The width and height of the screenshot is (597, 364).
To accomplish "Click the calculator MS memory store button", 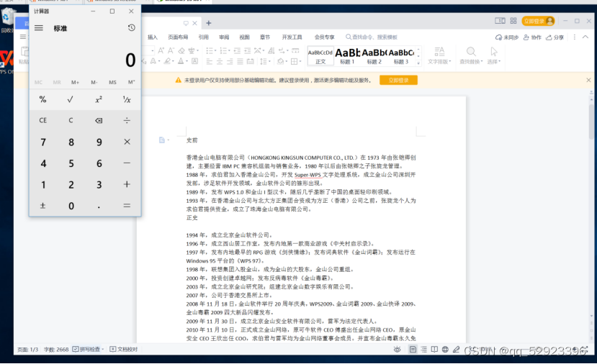I will 112,82.
